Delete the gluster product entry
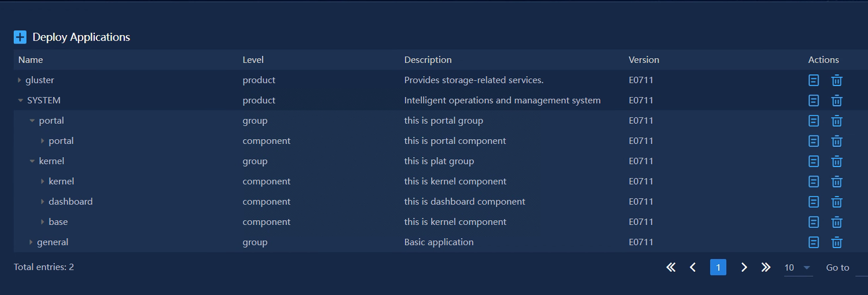Screen dimensions: 868x295 tap(837, 80)
